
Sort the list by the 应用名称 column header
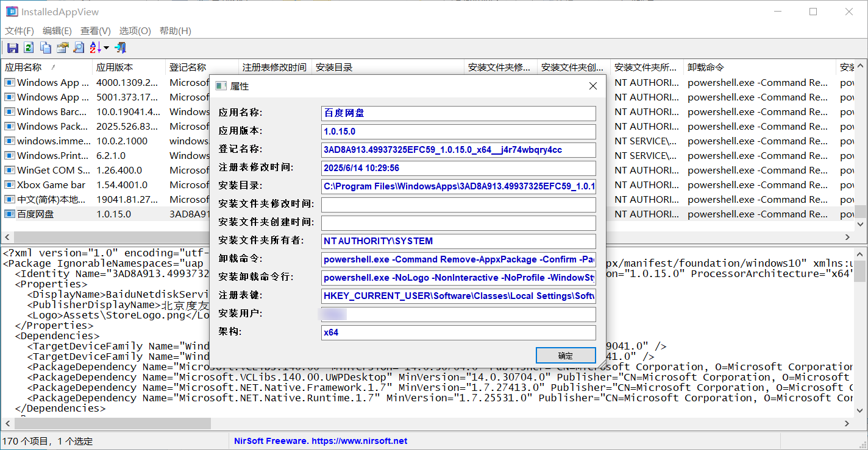pyautogui.click(x=46, y=67)
